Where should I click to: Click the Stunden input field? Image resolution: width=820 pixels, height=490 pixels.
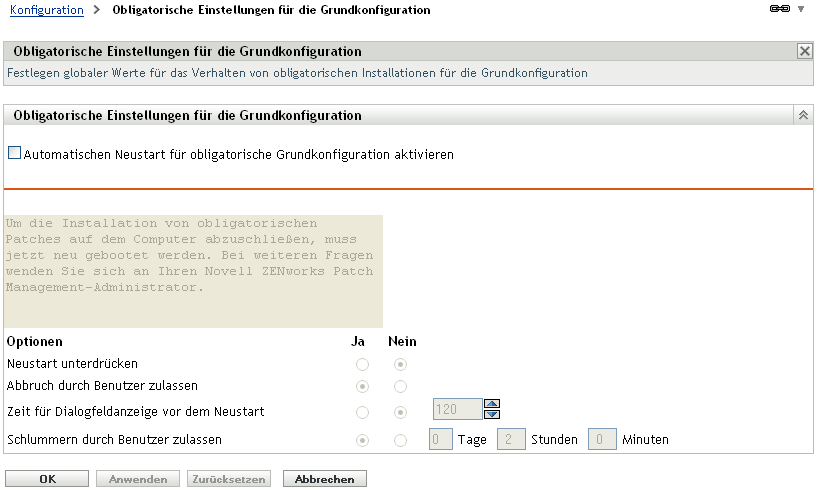click(x=511, y=439)
